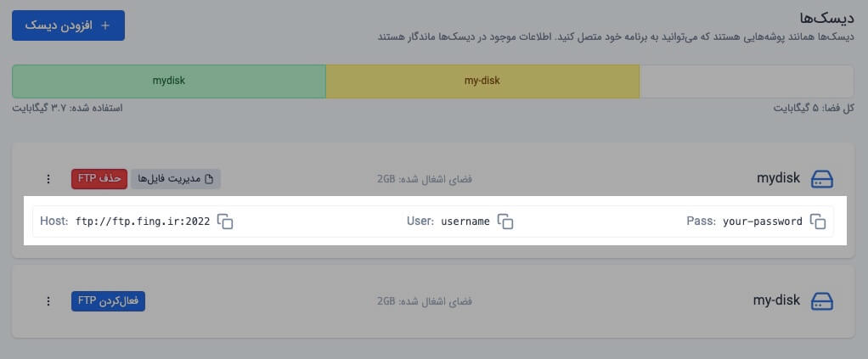
Task: Click the my-disk disk name
Action: [776, 301]
